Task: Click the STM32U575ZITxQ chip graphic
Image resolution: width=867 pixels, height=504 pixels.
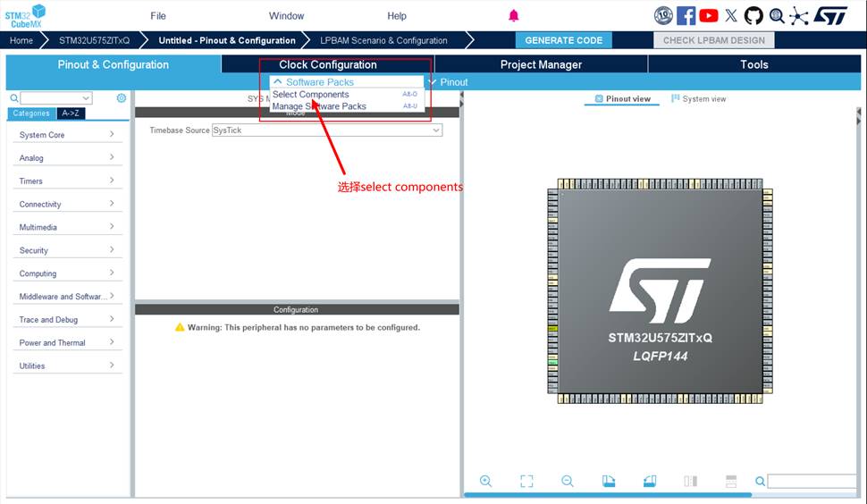Action: pyautogui.click(x=660, y=290)
